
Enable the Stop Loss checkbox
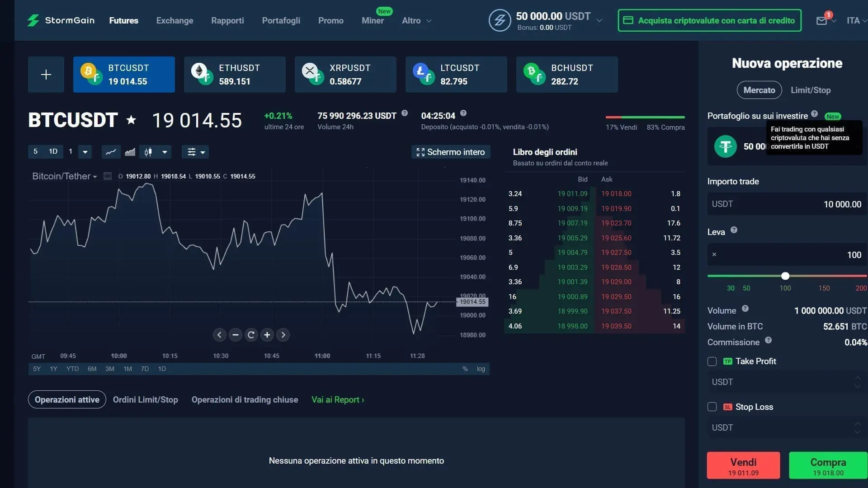(712, 407)
